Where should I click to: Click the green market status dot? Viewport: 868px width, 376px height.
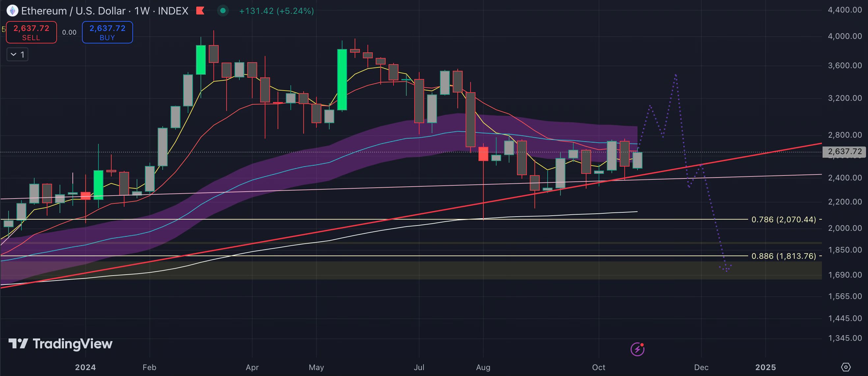(x=223, y=11)
